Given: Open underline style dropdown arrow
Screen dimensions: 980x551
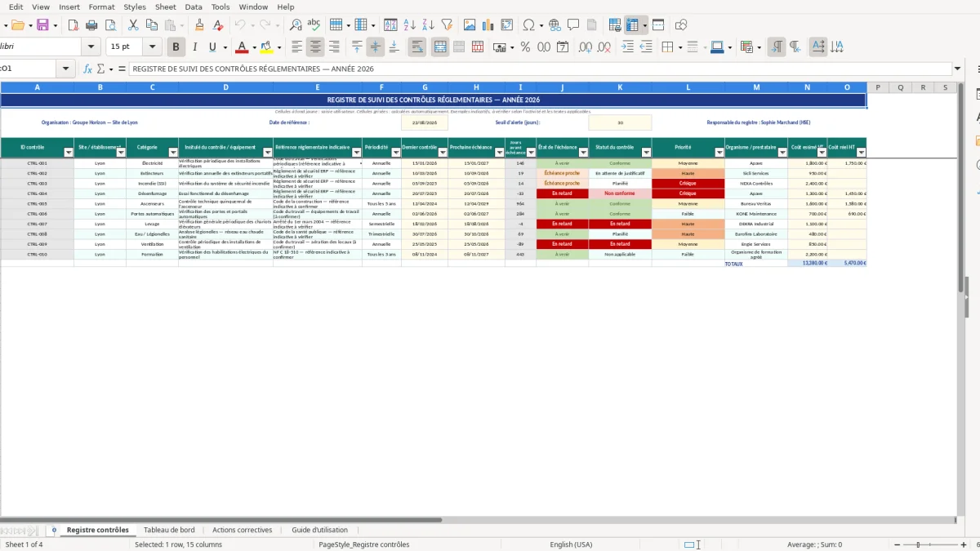Looking at the screenshot, I should click(x=225, y=47).
